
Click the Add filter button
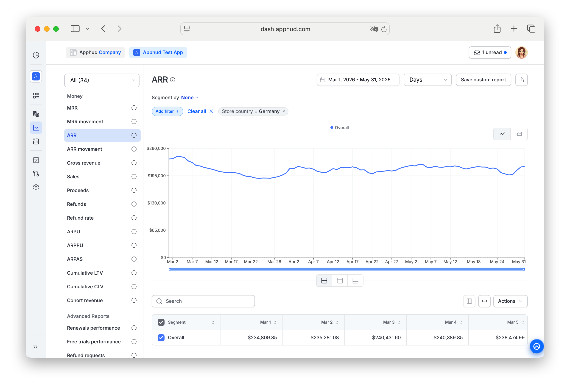tap(167, 111)
